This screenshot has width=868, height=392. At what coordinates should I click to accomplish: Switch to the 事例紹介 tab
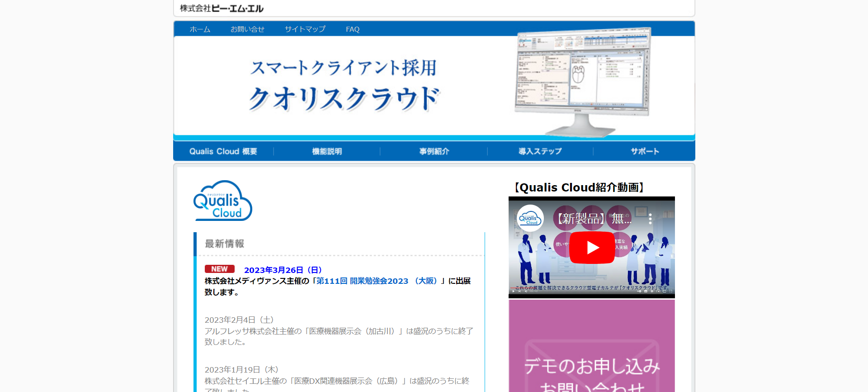click(x=434, y=151)
